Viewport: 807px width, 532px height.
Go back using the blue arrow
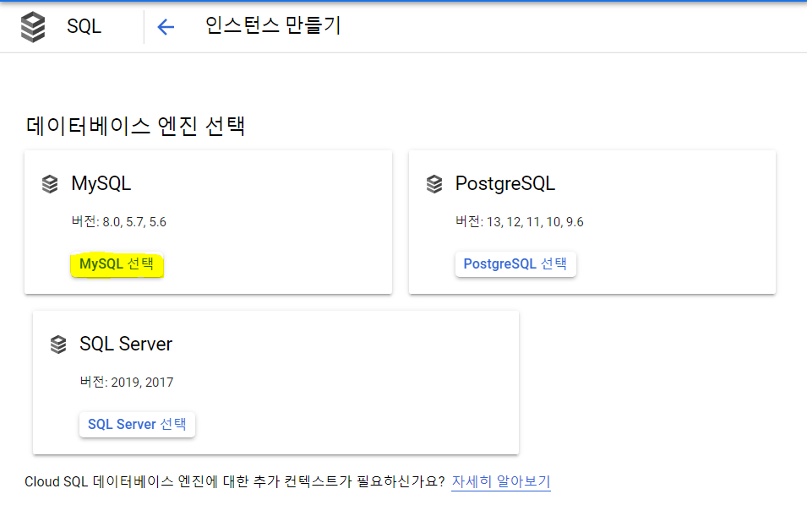point(166,27)
